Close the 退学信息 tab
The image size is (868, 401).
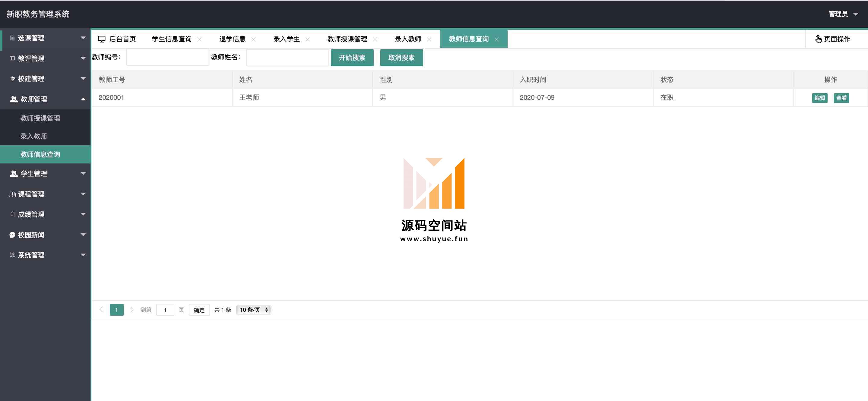click(253, 39)
